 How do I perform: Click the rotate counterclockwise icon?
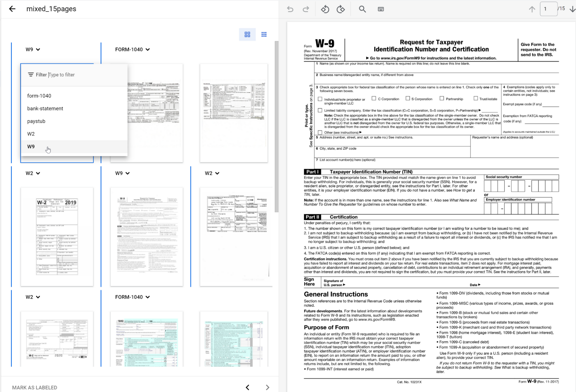click(x=325, y=9)
